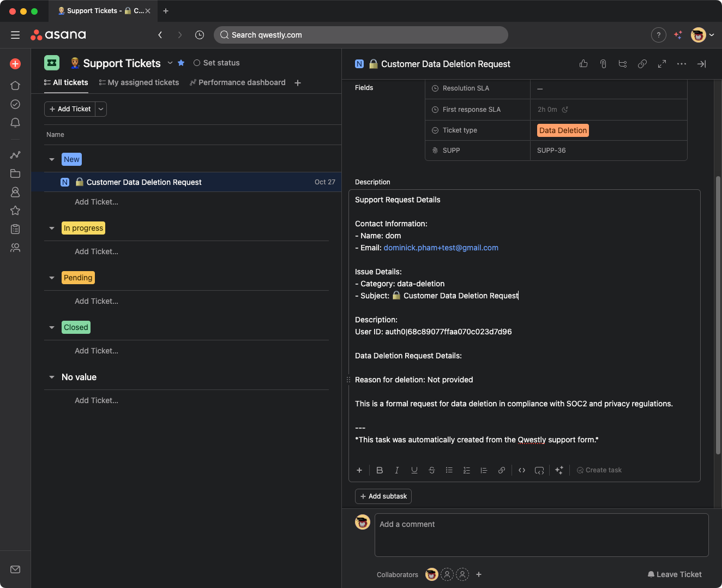This screenshot has height=588, width=722.
Task: Open Asana AI sparkle icon in top bar
Action: point(678,35)
